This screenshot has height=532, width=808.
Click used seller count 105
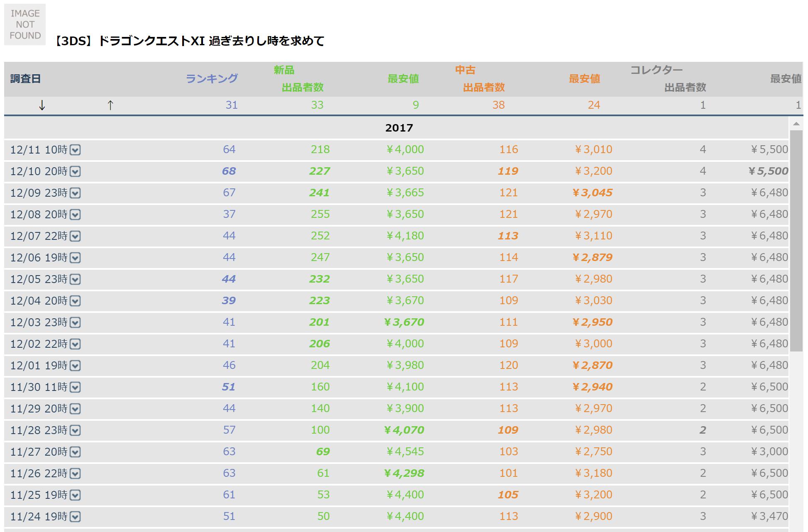(x=508, y=495)
